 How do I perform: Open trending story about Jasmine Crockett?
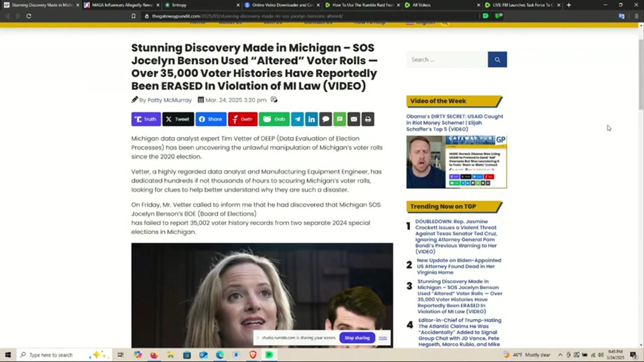pyautogui.click(x=456, y=236)
